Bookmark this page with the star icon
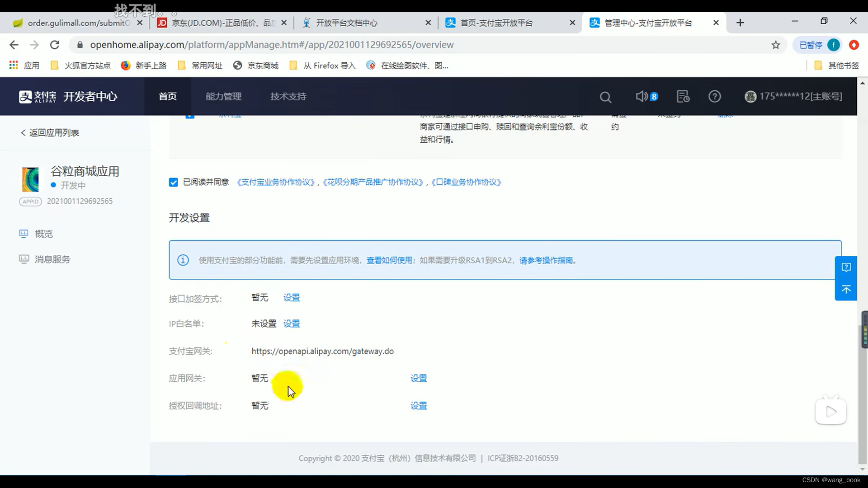 [x=776, y=45]
